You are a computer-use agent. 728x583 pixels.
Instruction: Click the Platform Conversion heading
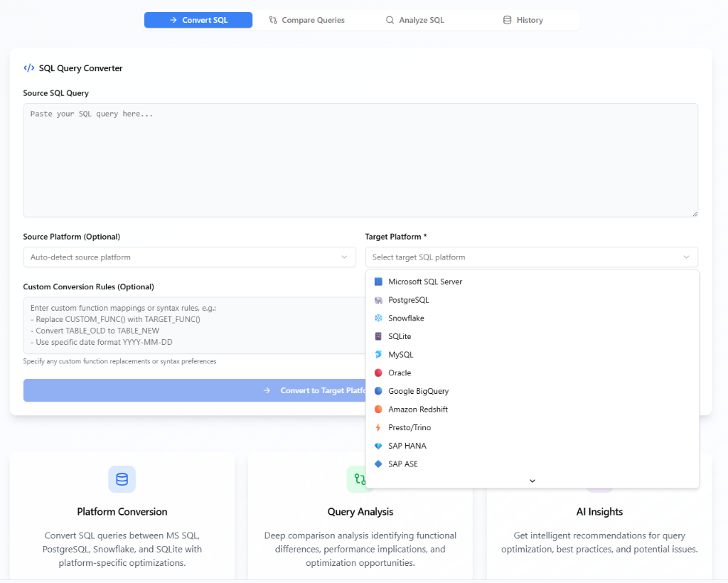[x=122, y=511]
